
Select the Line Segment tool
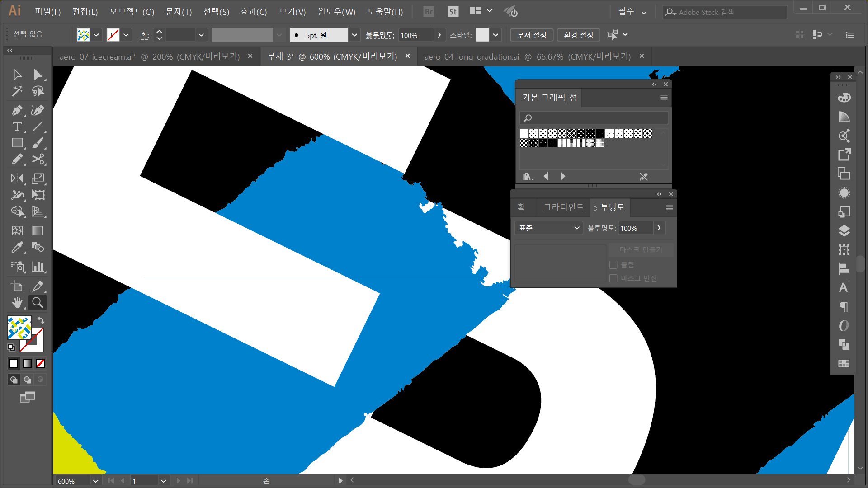coord(38,127)
